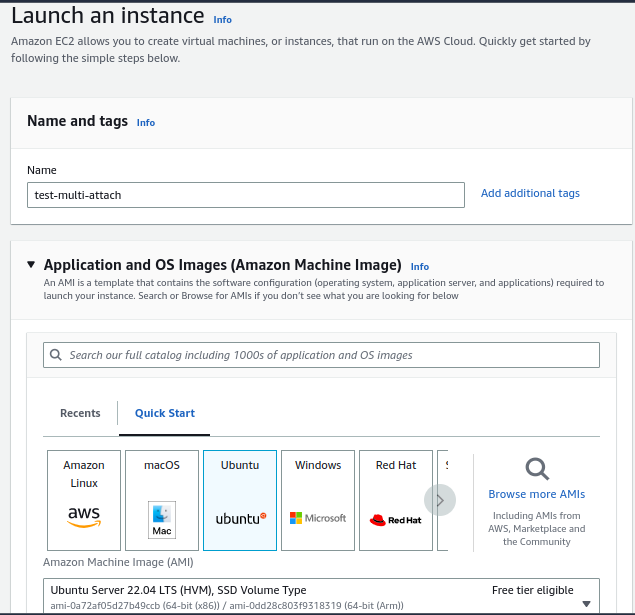Switch to the Quick Start tab
Image resolution: width=635 pixels, height=615 pixels.
[x=165, y=413]
